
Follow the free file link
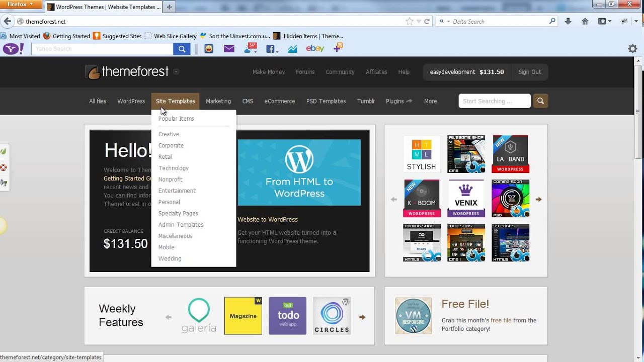pos(501,320)
